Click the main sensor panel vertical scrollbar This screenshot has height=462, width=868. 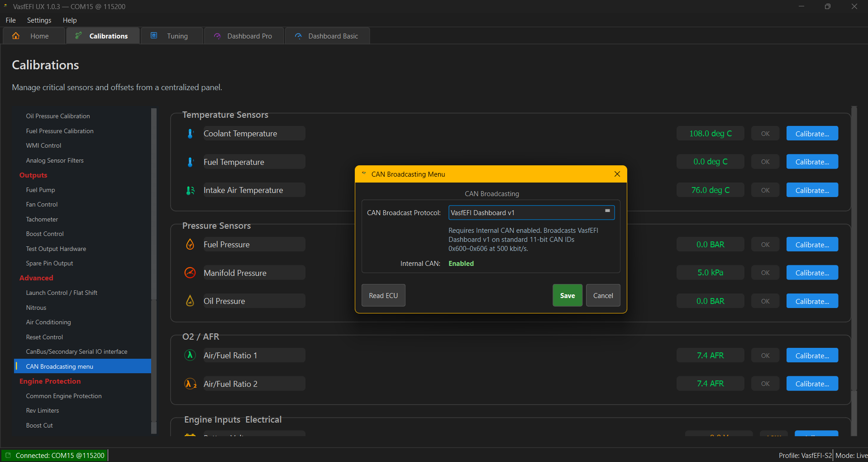[854, 271]
